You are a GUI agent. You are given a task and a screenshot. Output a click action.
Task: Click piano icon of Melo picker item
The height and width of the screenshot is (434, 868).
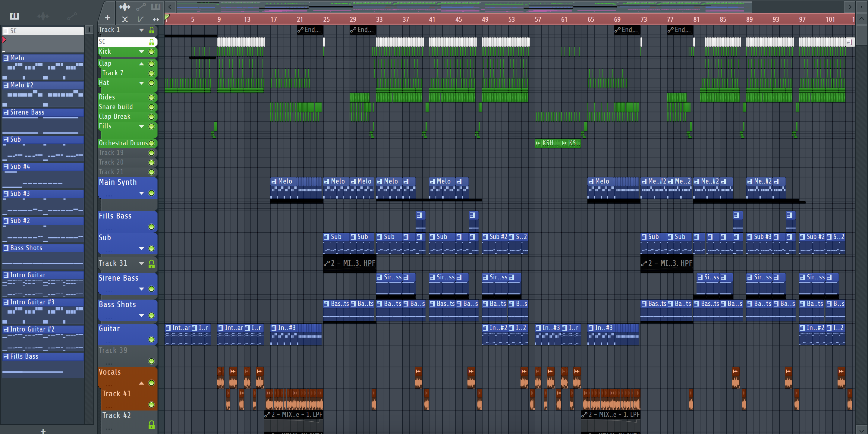[6, 58]
